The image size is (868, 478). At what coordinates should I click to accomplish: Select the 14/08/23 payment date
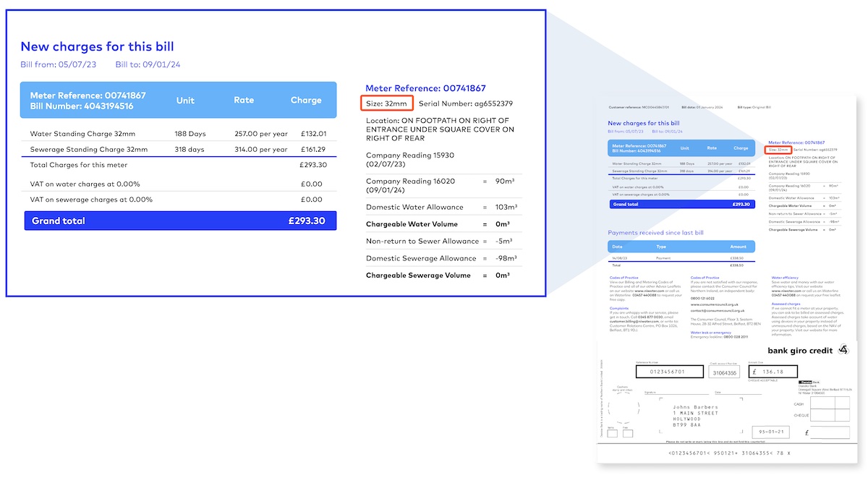[x=620, y=258]
